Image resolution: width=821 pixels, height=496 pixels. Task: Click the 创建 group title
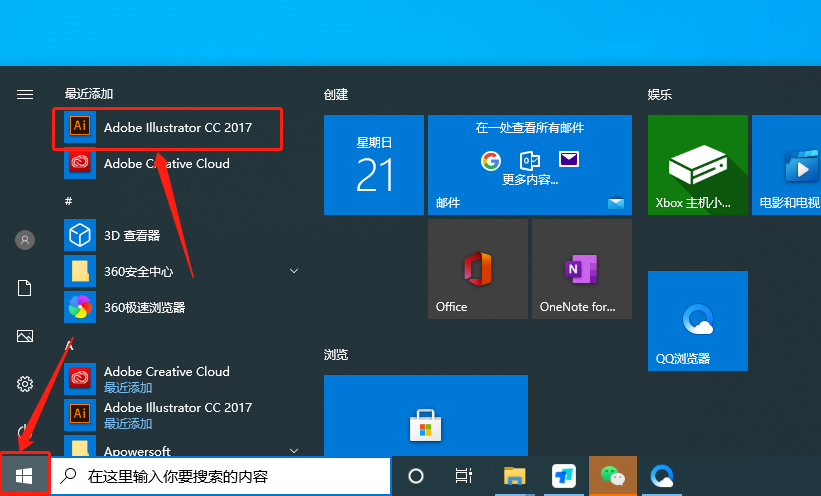click(x=336, y=94)
